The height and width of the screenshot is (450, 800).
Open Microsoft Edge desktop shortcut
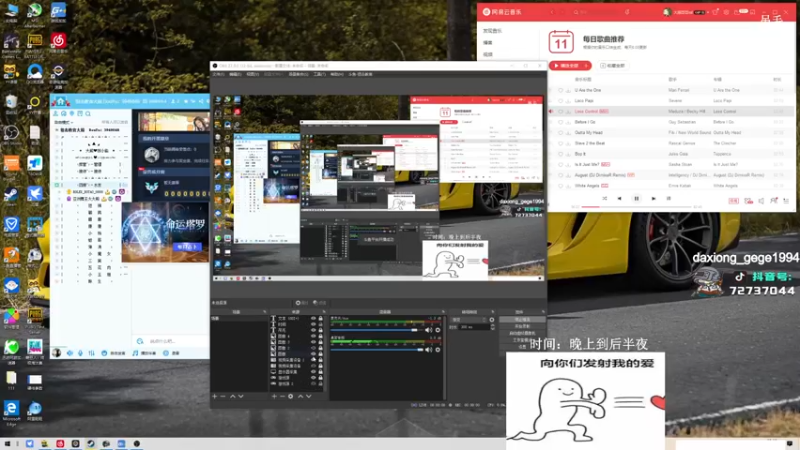11,412
